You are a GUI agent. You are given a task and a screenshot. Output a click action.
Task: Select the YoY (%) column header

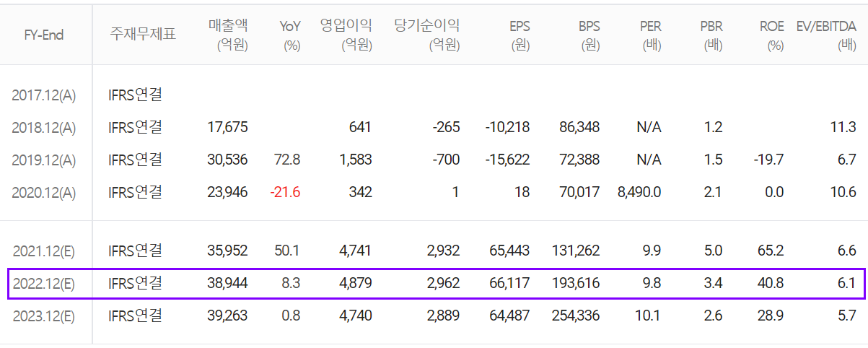[x=290, y=35]
